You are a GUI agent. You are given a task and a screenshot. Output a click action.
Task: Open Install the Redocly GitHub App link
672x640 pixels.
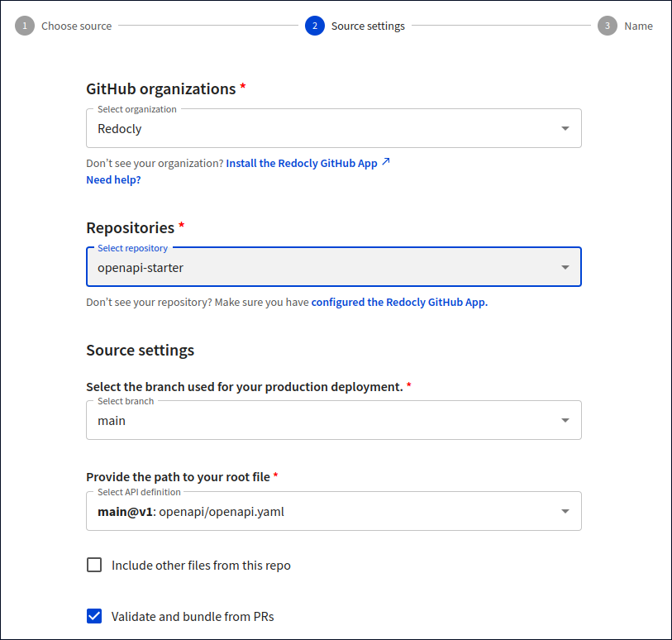coord(302,164)
